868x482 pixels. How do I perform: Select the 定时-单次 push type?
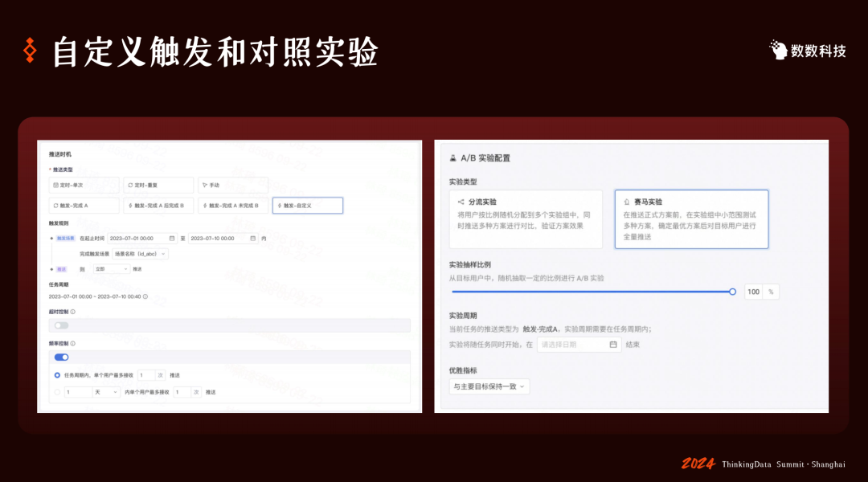[x=84, y=185]
